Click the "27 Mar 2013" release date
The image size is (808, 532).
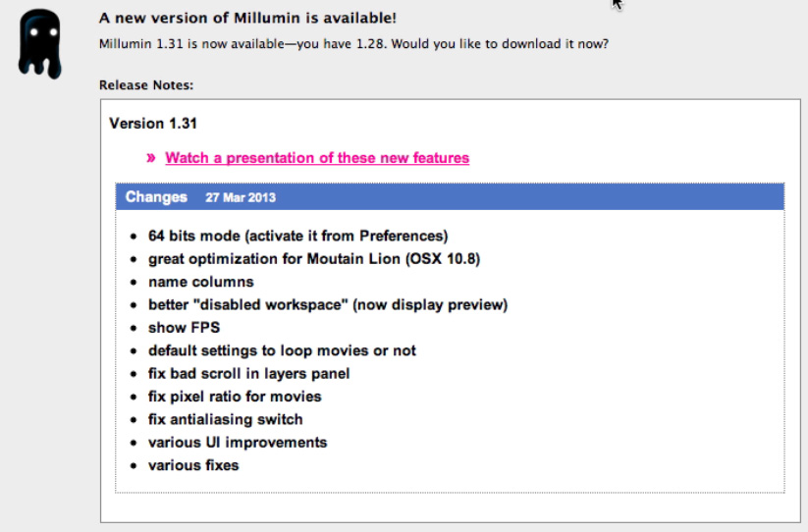[241, 197]
